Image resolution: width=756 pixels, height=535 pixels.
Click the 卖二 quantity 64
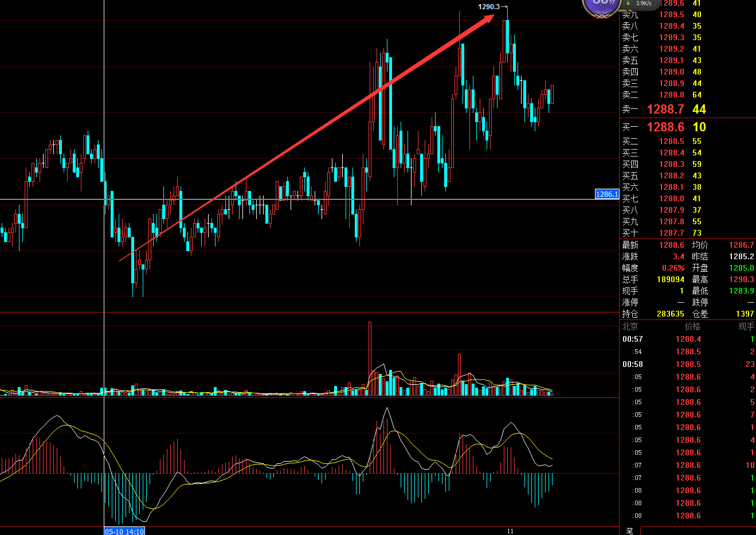pyautogui.click(x=697, y=95)
